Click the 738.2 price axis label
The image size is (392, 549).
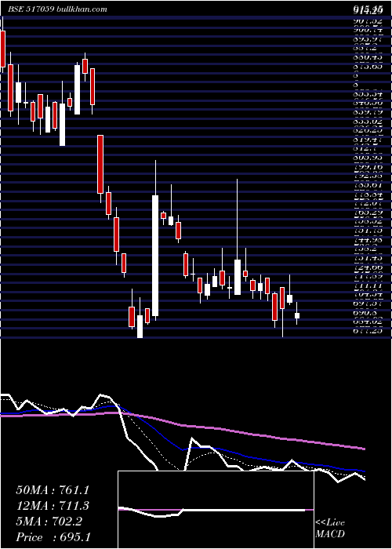tap(365, 248)
